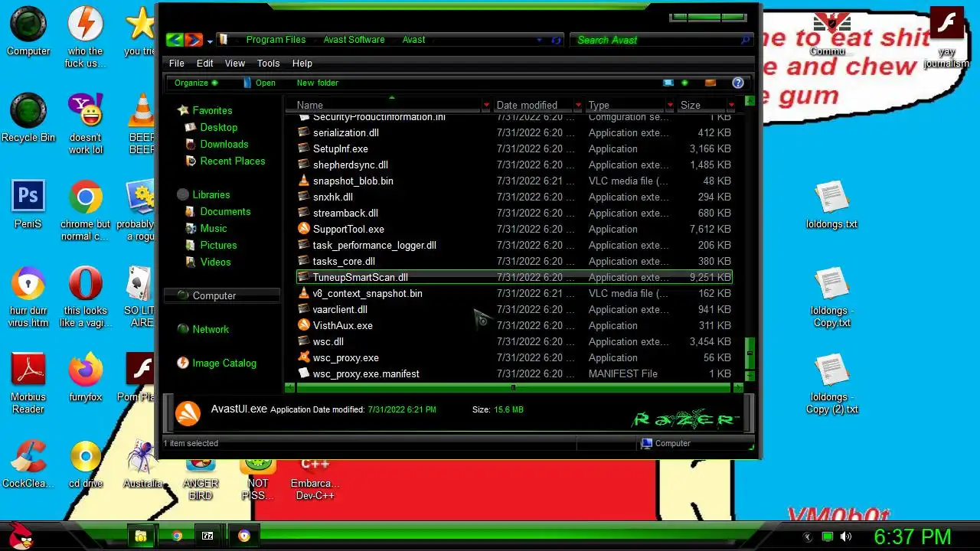Open the recent locations dropdown beside Forward
This screenshot has height=551, width=980.
pyautogui.click(x=210, y=41)
